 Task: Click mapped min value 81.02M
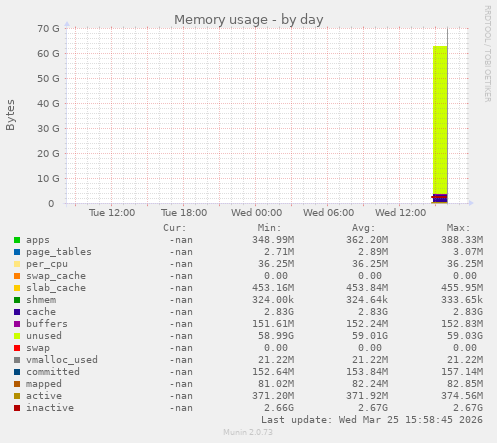tap(276, 384)
